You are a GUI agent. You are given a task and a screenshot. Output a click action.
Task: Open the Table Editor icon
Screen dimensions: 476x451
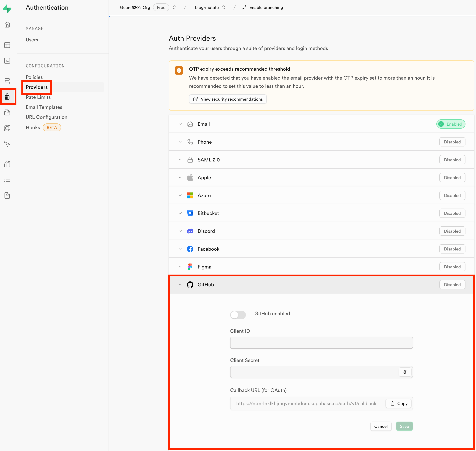[x=7, y=45]
